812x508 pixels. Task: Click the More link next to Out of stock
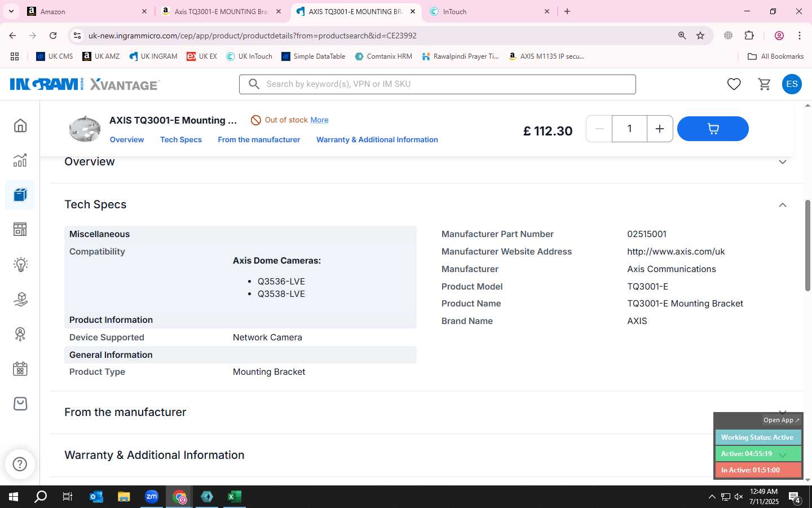(x=319, y=120)
